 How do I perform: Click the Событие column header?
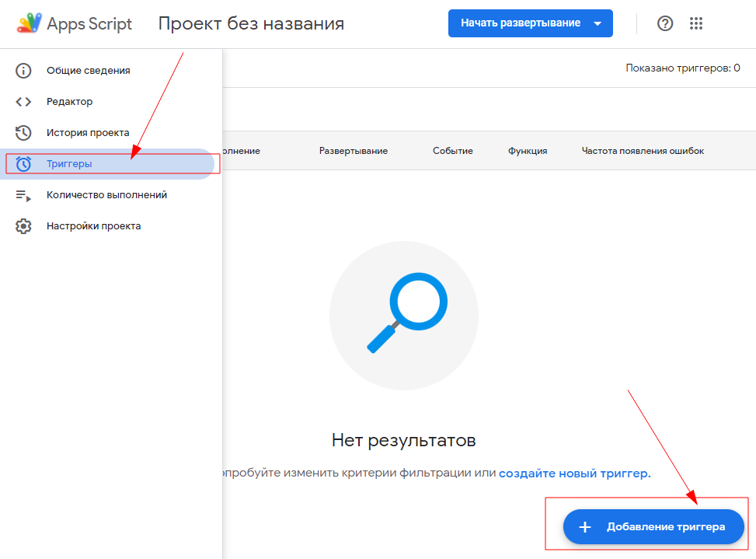click(453, 150)
